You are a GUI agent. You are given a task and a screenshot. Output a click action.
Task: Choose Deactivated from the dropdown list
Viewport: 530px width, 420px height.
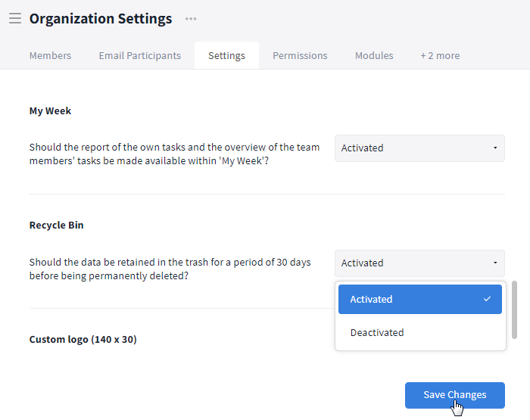(377, 332)
